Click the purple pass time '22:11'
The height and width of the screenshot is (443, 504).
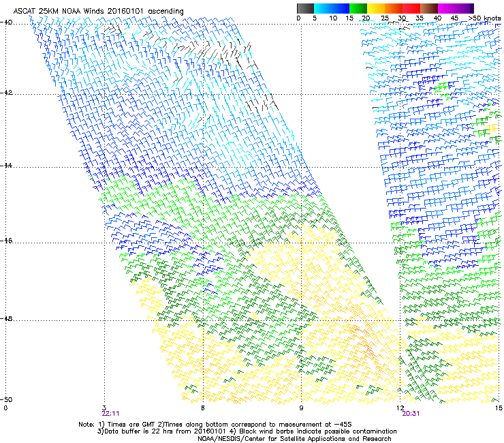tap(110, 414)
